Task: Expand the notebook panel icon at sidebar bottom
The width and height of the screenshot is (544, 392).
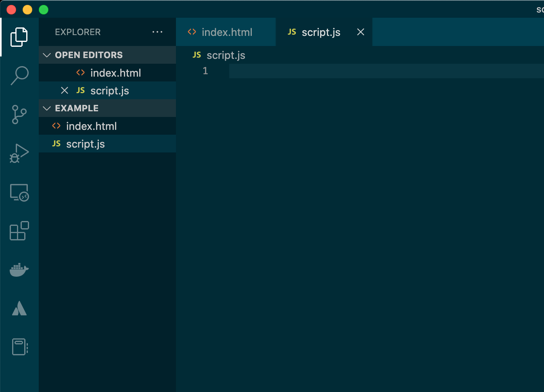Action: (19, 346)
